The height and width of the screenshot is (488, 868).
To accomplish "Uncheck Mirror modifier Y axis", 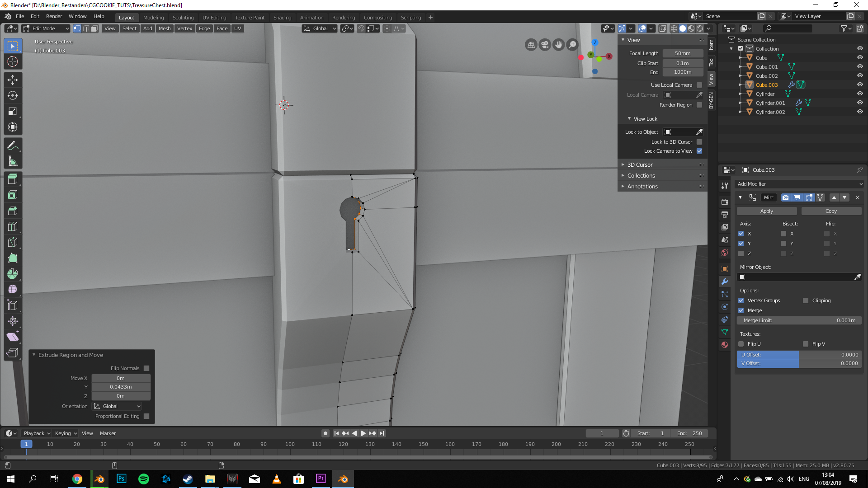I will coord(741,244).
